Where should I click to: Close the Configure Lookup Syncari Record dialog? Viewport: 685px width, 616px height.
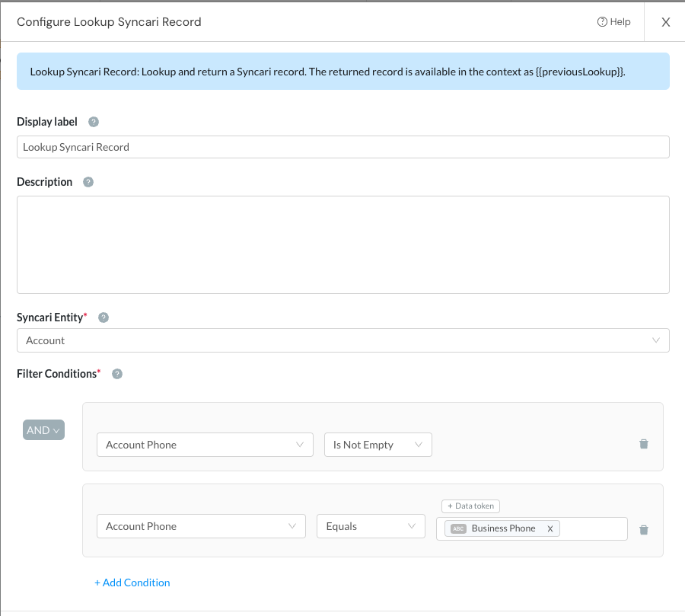(x=665, y=22)
